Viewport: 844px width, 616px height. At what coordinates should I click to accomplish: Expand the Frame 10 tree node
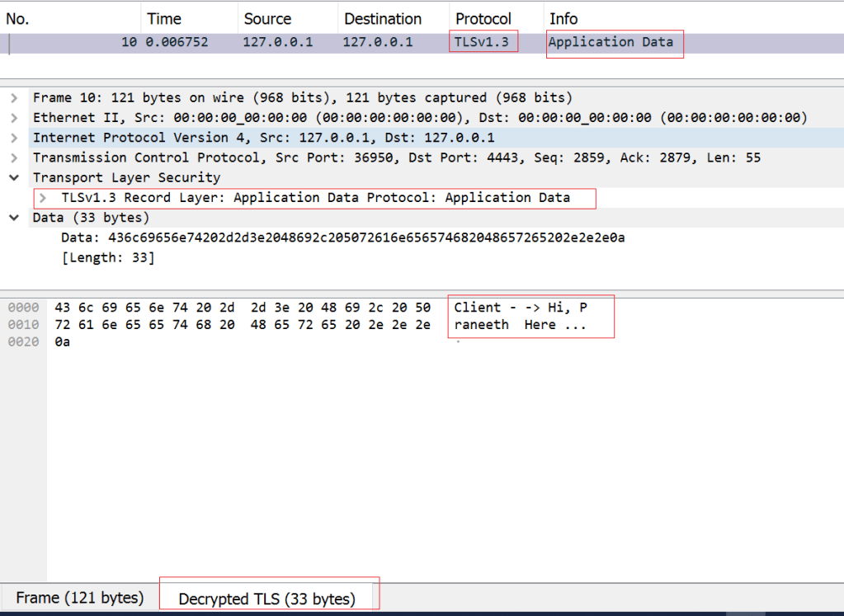tap(14, 98)
